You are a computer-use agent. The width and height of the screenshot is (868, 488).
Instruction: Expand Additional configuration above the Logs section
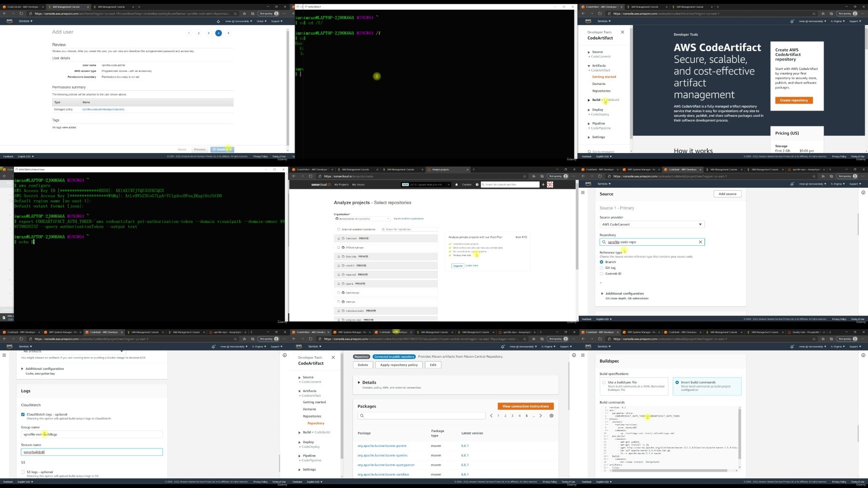[x=22, y=369]
